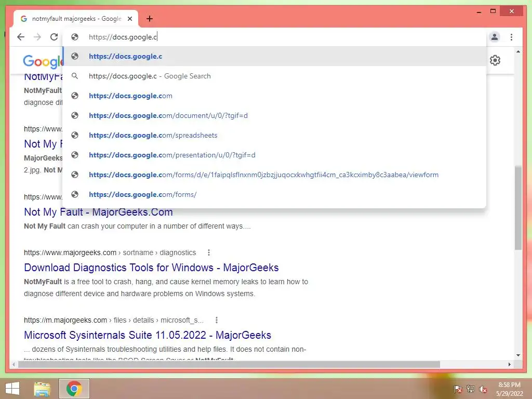Choose the https://docs.google.c suggestion
Screen dimensions: 532x399
coord(274,56)
